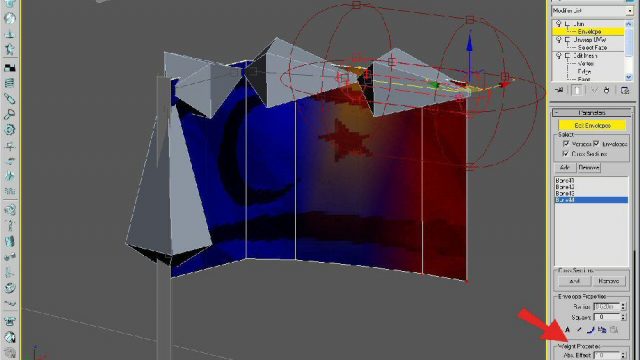This screenshot has height=360, width=640.
Task: Click Add in Cross Sections group
Action: [x=574, y=281]
